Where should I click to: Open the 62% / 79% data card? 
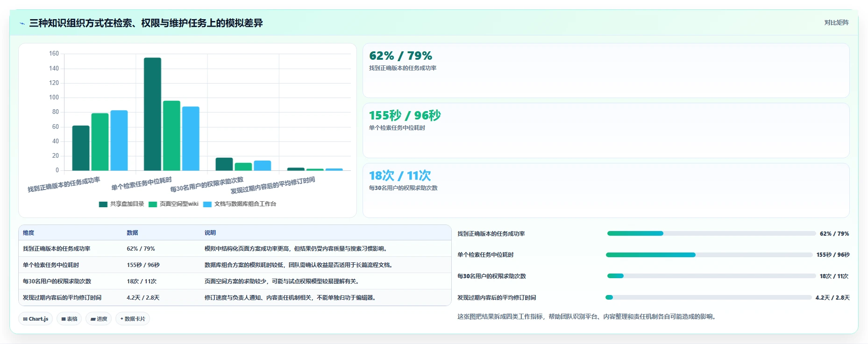pyautogui.click(x=606, y=70)
